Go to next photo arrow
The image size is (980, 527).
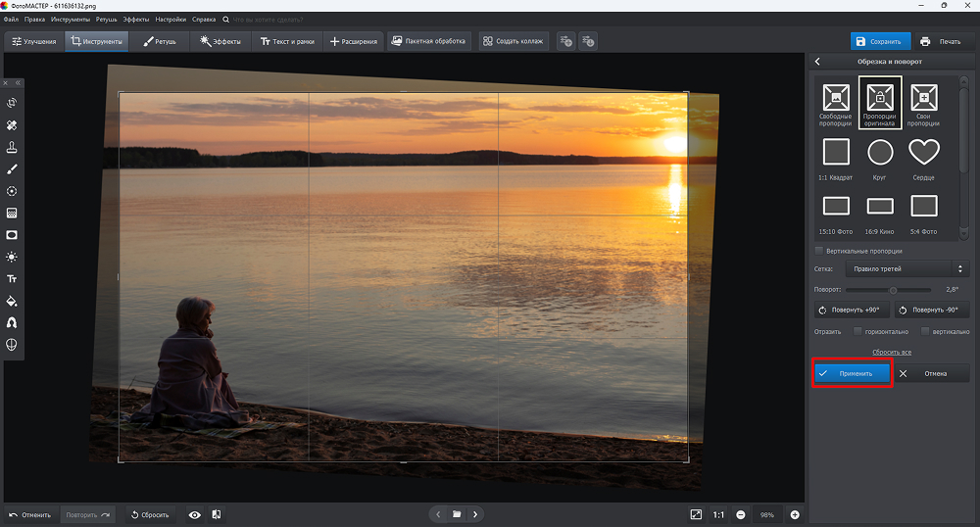click(475, 514)
